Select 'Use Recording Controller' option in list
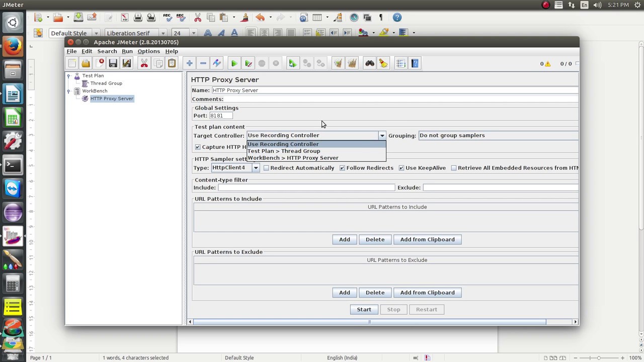 [x=316, y=144]
